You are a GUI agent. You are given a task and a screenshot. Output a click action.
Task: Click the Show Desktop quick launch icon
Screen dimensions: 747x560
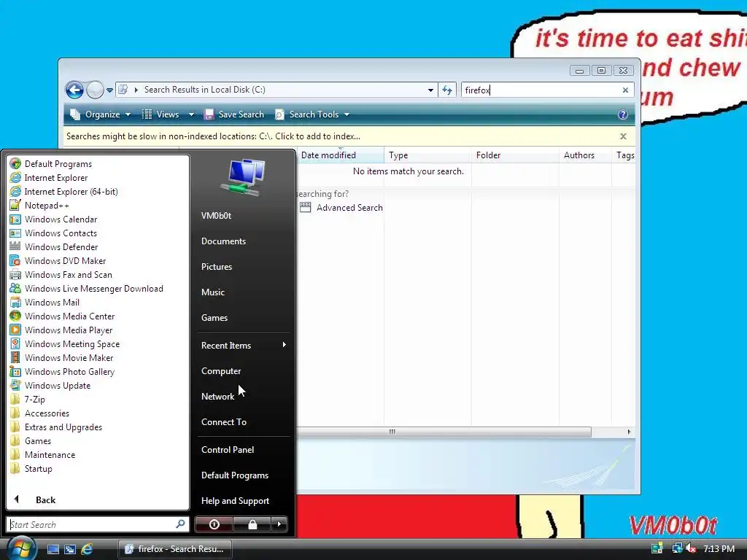tap(53, 549)
